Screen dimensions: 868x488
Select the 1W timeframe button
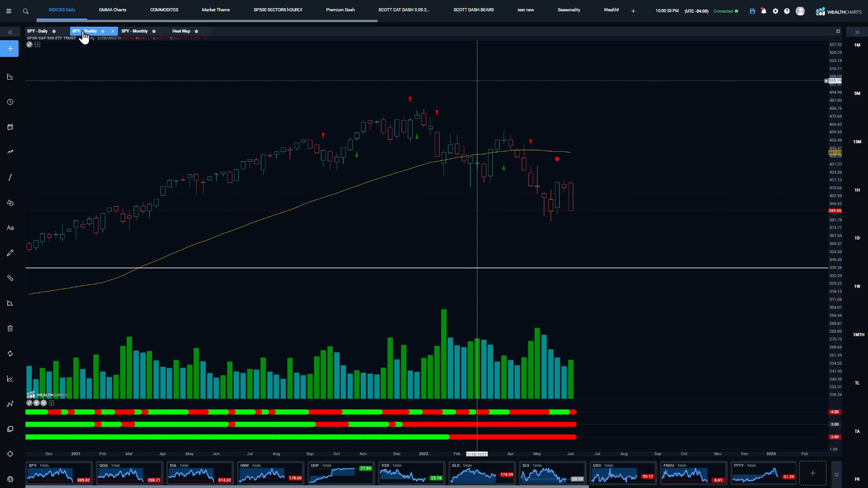(857, 286)
